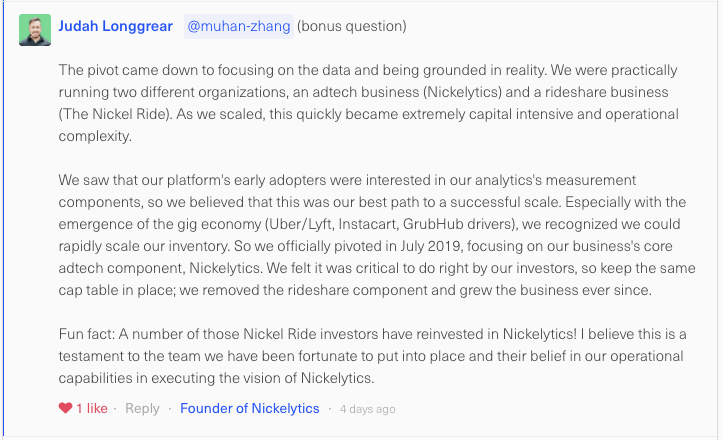
Task: Click the paragraph starting 'The pivot came down'
Action: tap(368, 103)
